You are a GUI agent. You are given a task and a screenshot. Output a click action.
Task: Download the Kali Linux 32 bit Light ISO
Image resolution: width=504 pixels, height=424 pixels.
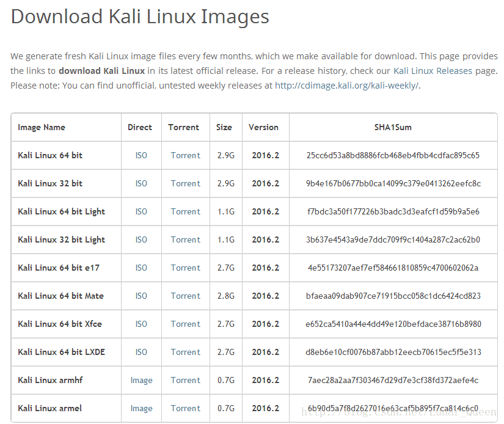click(141, 239)
